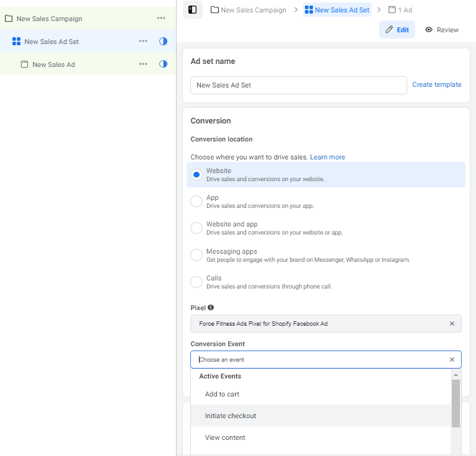Click the New Sales Ad Set status icon
The height and width of the screenshot is (456, 476).
(163, 42)
